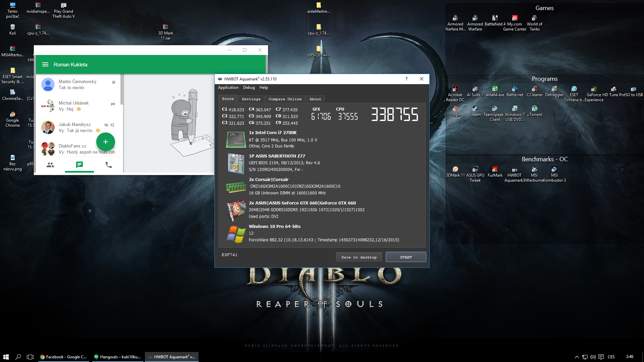The width and height of the screenshot is (644, 362).
Task: Select TeamSpeak Client shortcut
Action: pos(495,114)
